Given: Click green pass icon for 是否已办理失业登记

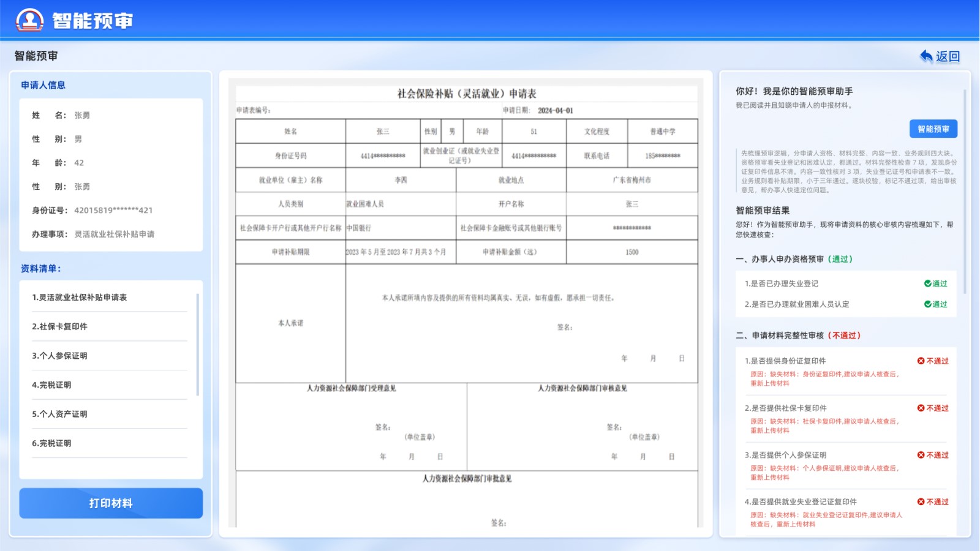Looking at the screenshot, I should pos(928,283).
